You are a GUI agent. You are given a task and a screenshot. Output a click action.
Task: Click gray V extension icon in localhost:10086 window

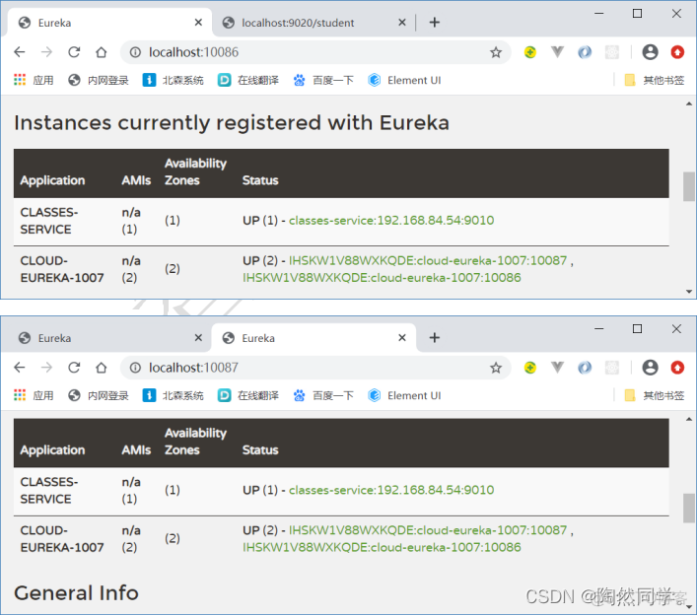[x=557, y=52]
